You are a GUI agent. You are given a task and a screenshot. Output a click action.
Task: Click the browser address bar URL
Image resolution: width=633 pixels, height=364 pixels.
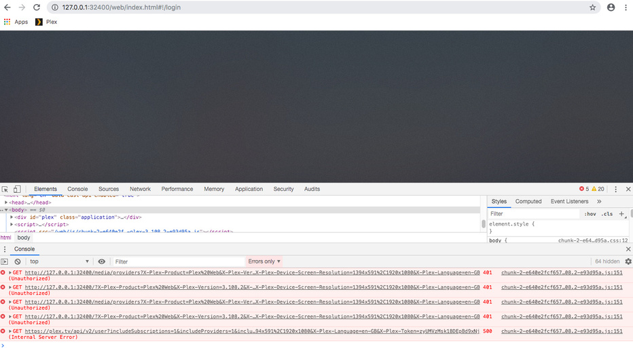[x=121, y=7]
